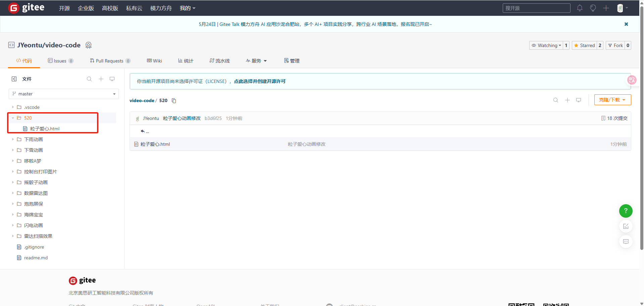Click the pink translate floating icon
This screenshot has height=306, width=644.
coord(632,80)
